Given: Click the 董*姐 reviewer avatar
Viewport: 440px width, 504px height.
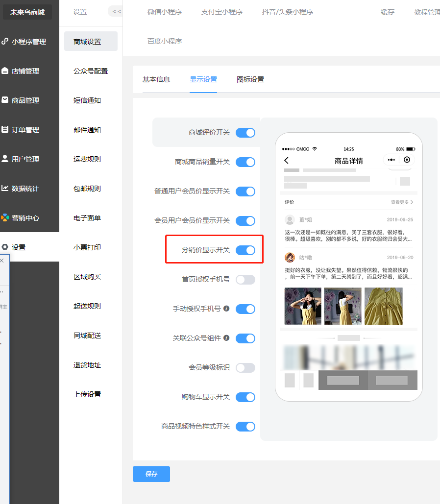Looking at the screenshot, I should (x=290, y=219).
